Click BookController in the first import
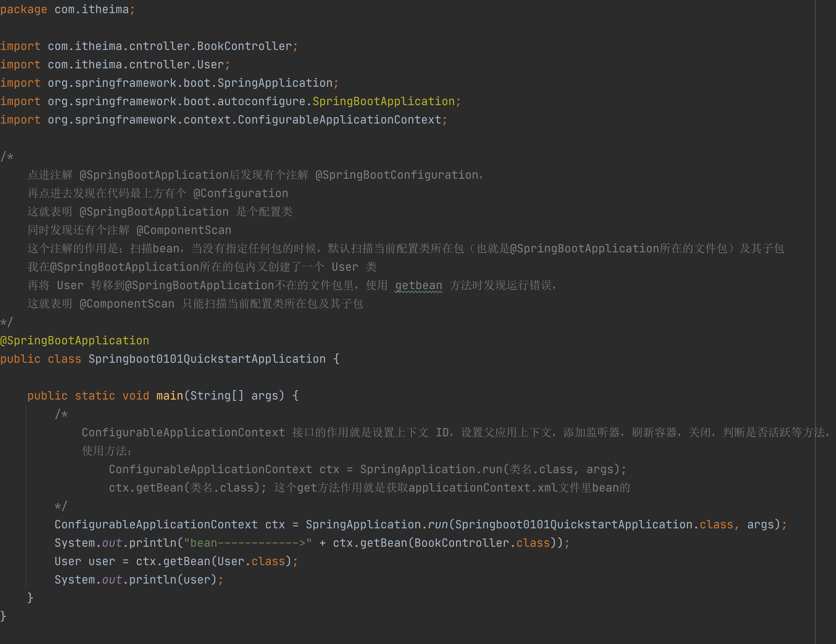Viewport: 836px width, 644px height. click(244, 46)
